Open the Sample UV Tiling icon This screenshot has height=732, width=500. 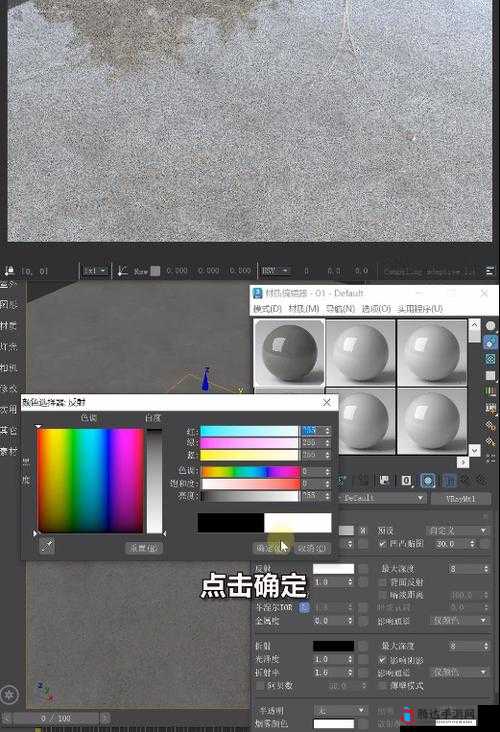(x=490, y=376)
